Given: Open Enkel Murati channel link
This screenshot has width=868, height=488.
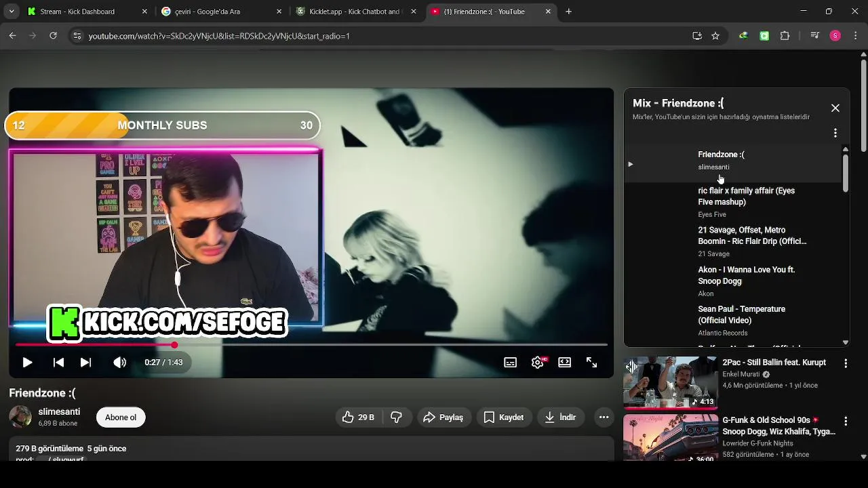Looking at the screenshot, I should pos(741,374).
